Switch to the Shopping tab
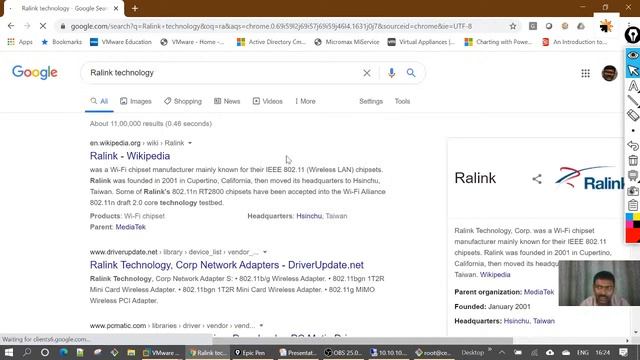The width and height of the screenshot is (640, 360). click(x=183, y=101)
